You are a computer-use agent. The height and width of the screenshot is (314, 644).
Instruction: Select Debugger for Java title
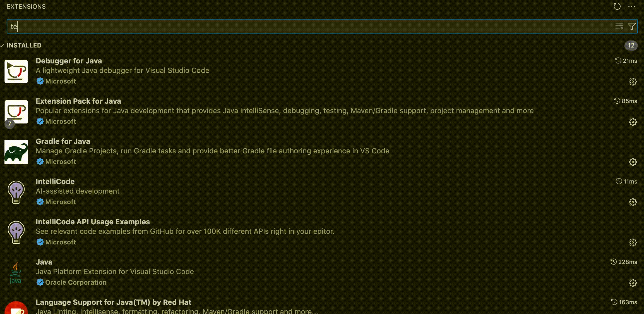[69, 61]
